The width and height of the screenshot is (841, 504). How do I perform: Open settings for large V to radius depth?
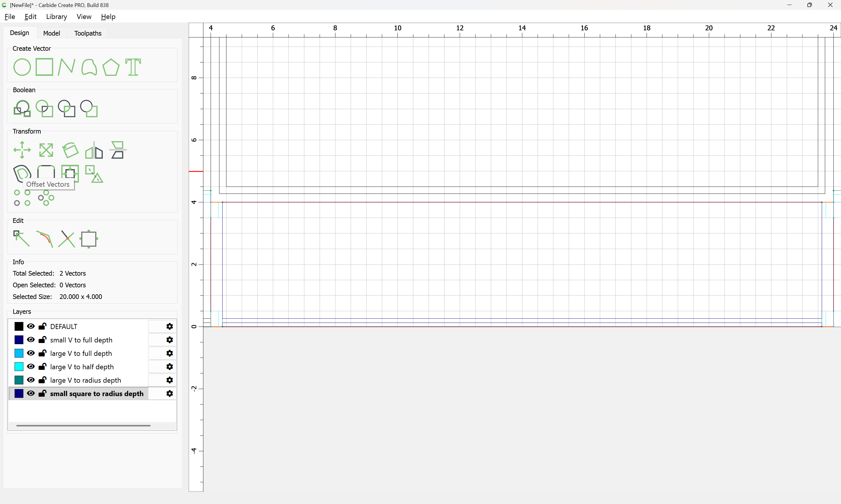[x=169, y=380]
